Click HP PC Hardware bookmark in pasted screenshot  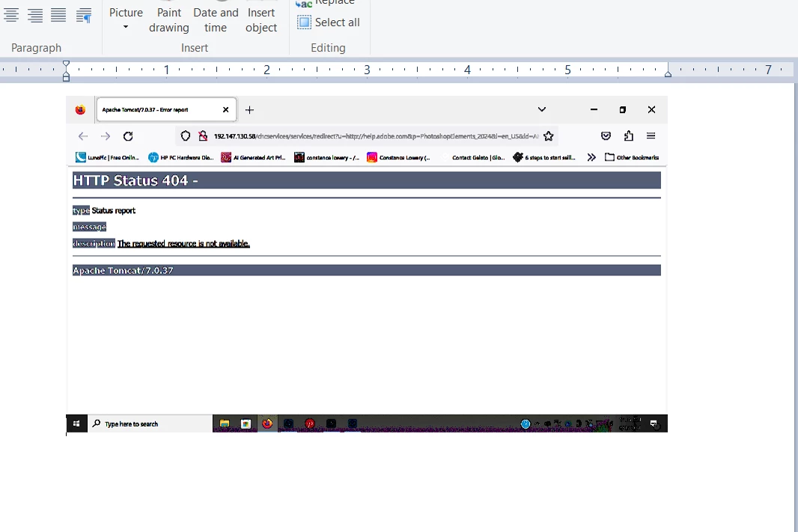pos(180,158)
